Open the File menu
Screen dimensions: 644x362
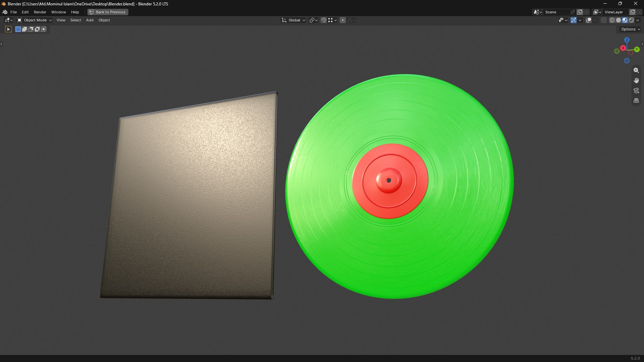[x=13, y=12]
